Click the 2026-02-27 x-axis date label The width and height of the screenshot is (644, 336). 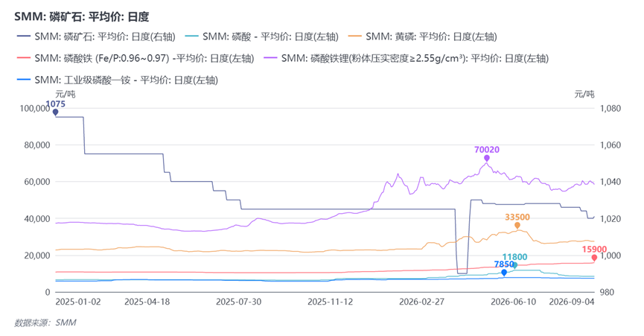(x=422, y=302)
